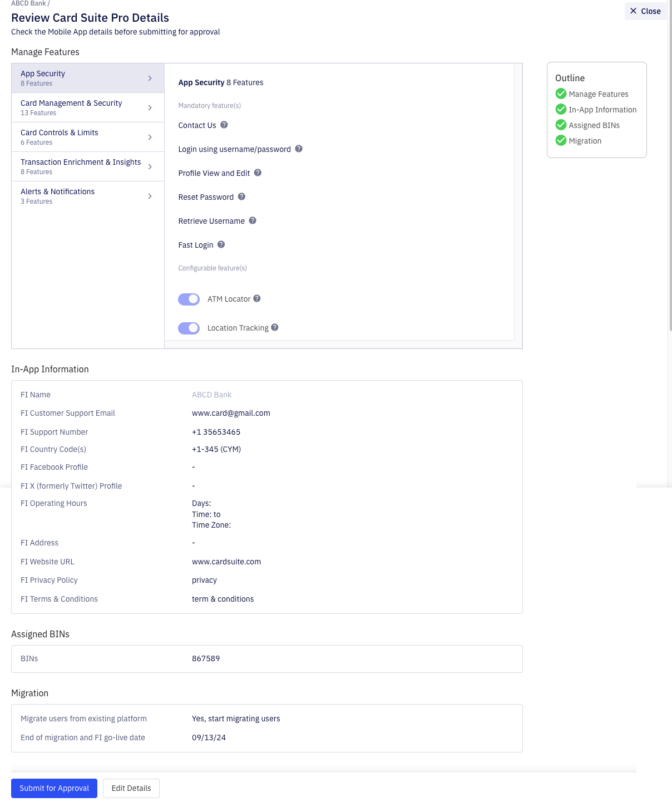Click the green checkmark beside Manage Features

[x=561, y=94]
